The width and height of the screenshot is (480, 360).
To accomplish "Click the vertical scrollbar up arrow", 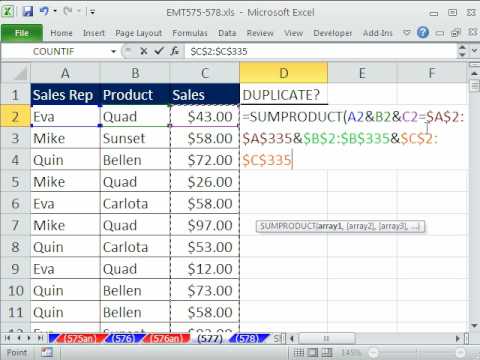I will tap(474, 73).
